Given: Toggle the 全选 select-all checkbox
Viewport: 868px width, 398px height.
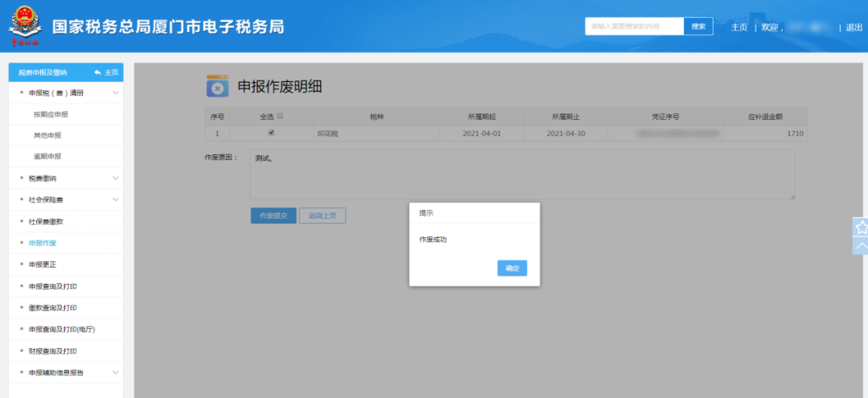Looking at the screenshot, I should [x=280, y=116].
